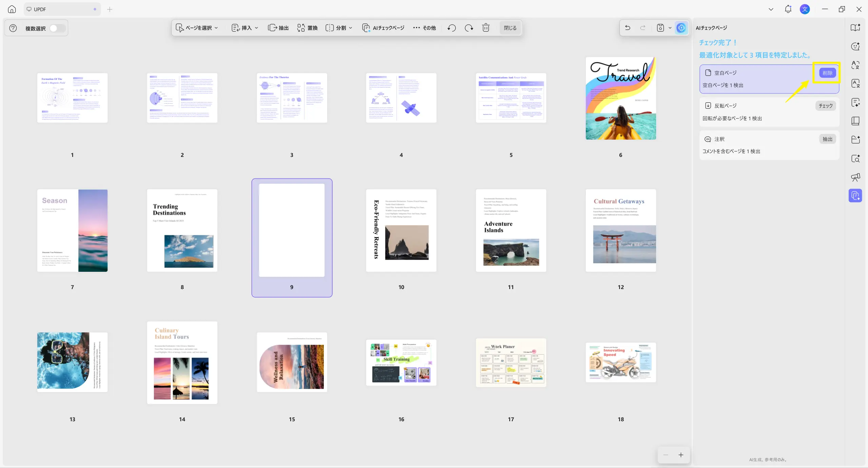Click the plus zoom in button
This screenshot has height=468, width=868.
click(x=681, y=455)
